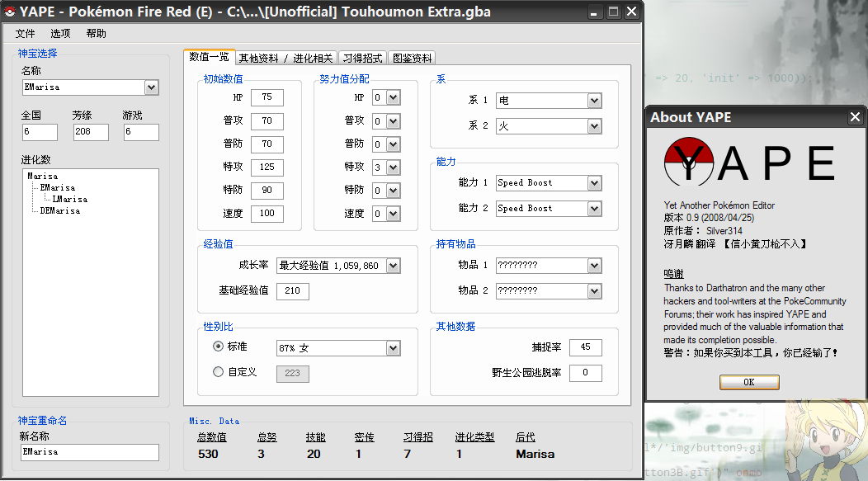The image size is (868, 481).
Task: Click OK in the About YAPE dialog
Action: (749, 382)
